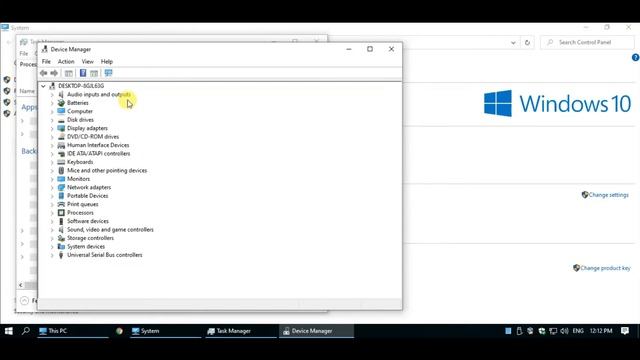The height and width of the screenshot is (360, 640).
Task: Open the Windows Start button
Action: tap(9, 331)
